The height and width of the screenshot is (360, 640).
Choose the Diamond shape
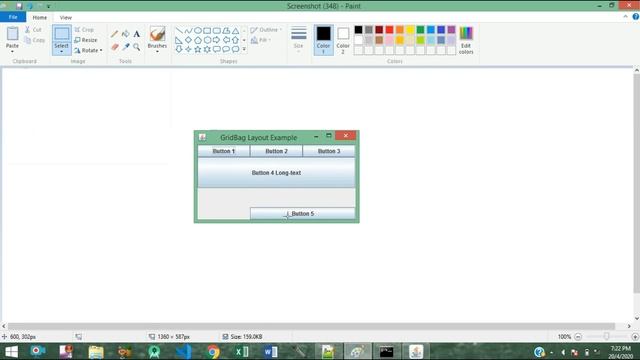(x=188, y=40)
